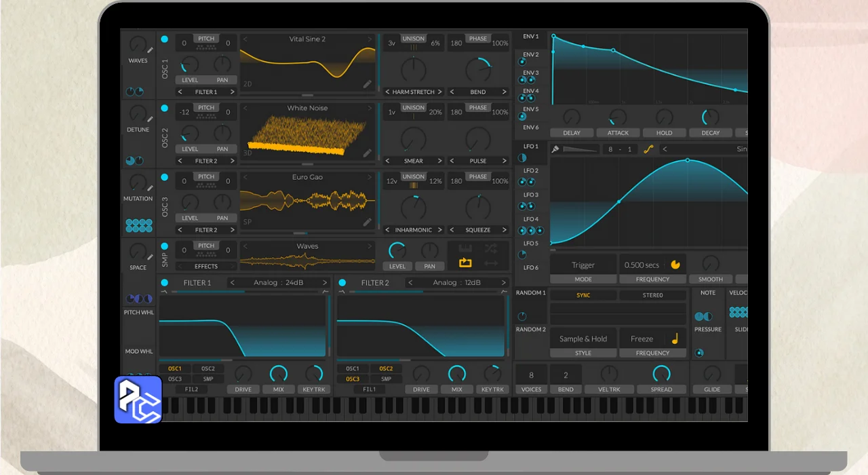Open the Vital Sine 2 wavetable selector
Viewport: 868px width, 475px height.
pyautogui.click(x=307, y=39)
